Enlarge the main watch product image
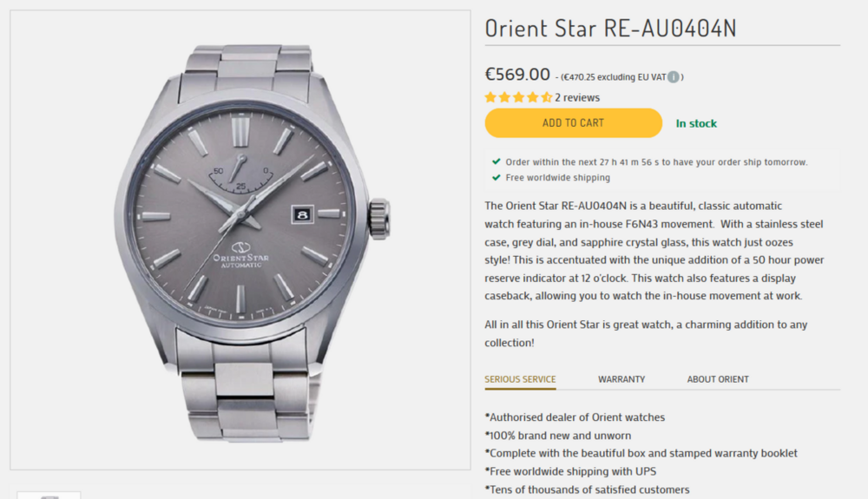868x499 pixels. pyautogui.click(x=240, y=240)
